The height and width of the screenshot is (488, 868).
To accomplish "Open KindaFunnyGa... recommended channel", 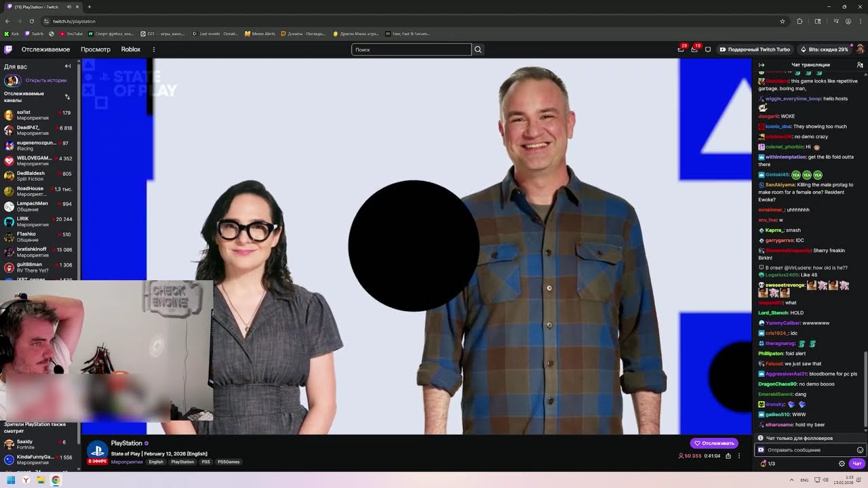I will point(38,460).
